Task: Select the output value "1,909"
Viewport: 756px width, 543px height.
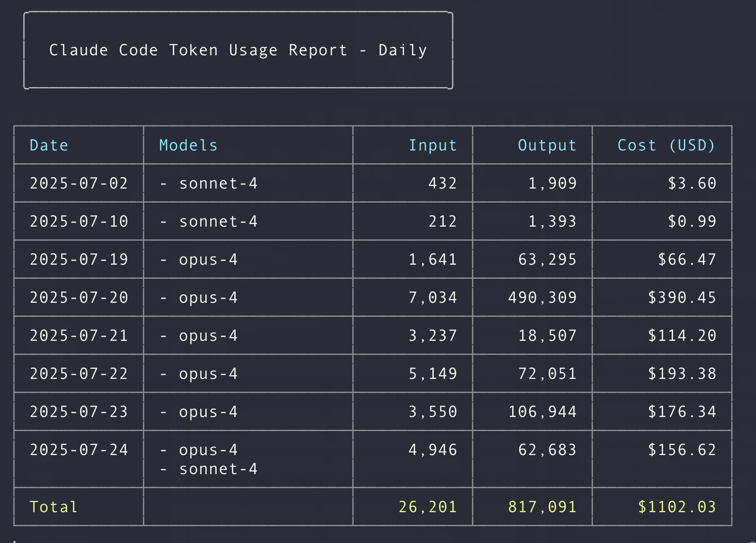Action: [552, 183]
